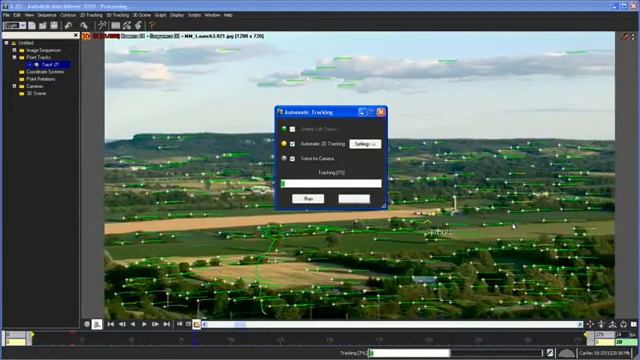Image resolution: width=640 pixels, height=360 pixels.
Task: Click the Cache memory status text
Action: point(605,353)
